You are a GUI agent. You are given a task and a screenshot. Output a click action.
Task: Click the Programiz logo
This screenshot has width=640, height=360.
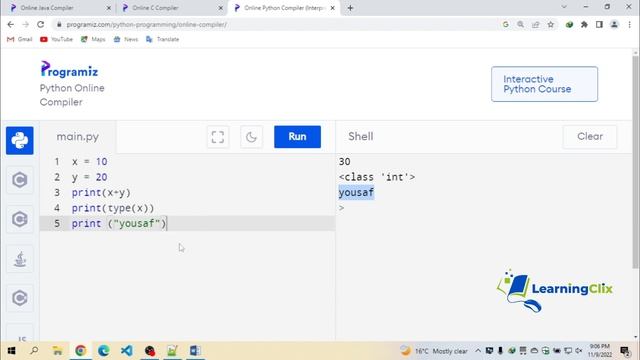pyautogui.click(x=69, y=69)
